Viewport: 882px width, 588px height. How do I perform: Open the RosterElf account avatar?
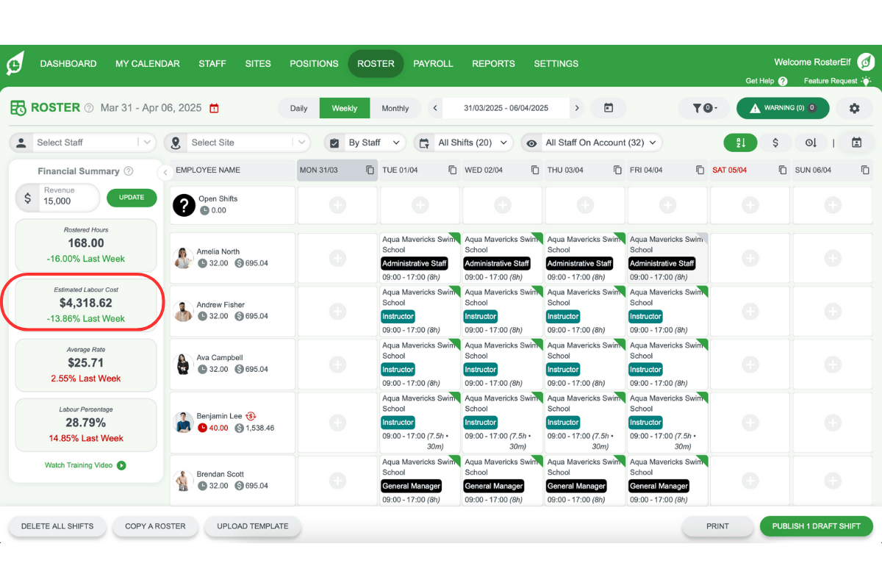(x=867, y=62)
